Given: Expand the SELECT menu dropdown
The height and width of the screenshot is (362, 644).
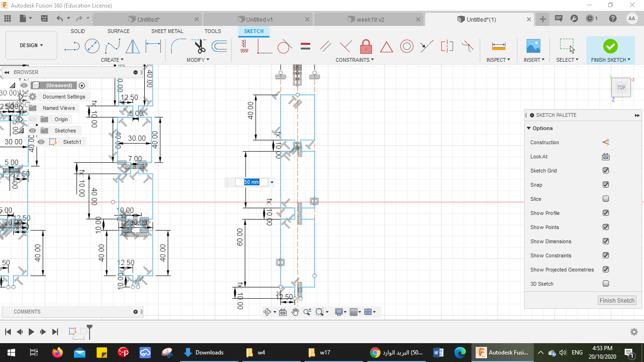Looking at the screenshot, I should coord(567,60).
